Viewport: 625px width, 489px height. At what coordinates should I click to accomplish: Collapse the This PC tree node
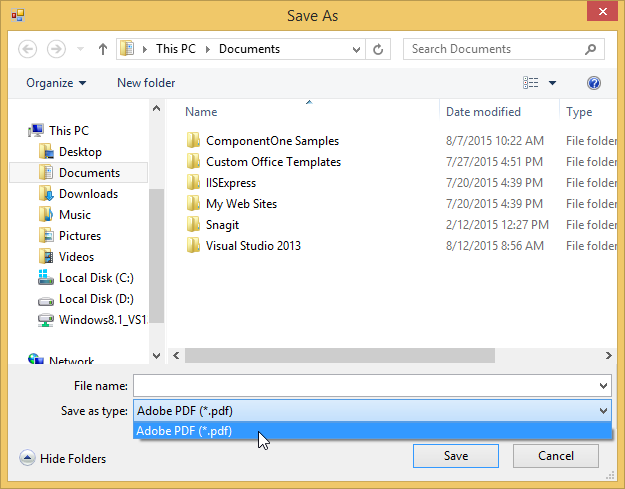click(20, 130)
